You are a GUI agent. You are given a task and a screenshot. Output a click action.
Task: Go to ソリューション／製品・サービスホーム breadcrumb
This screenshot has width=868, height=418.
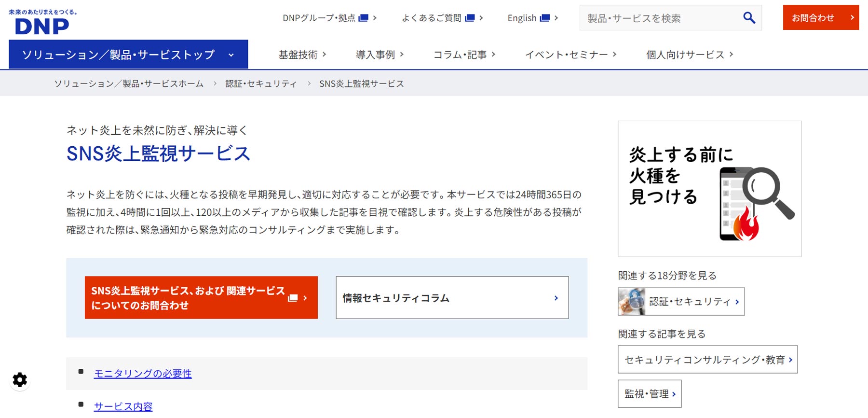tap(129, 84)
